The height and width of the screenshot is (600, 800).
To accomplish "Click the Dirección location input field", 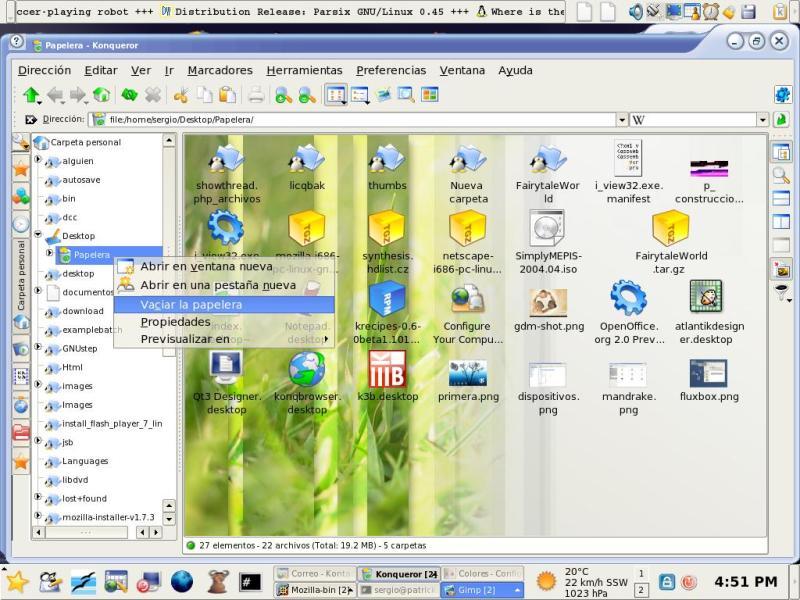I will coord(350,120).
